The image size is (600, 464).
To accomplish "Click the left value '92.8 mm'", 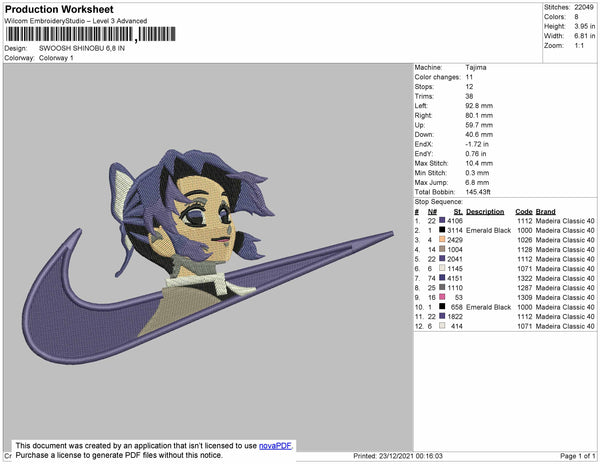I will coord(479,106).
